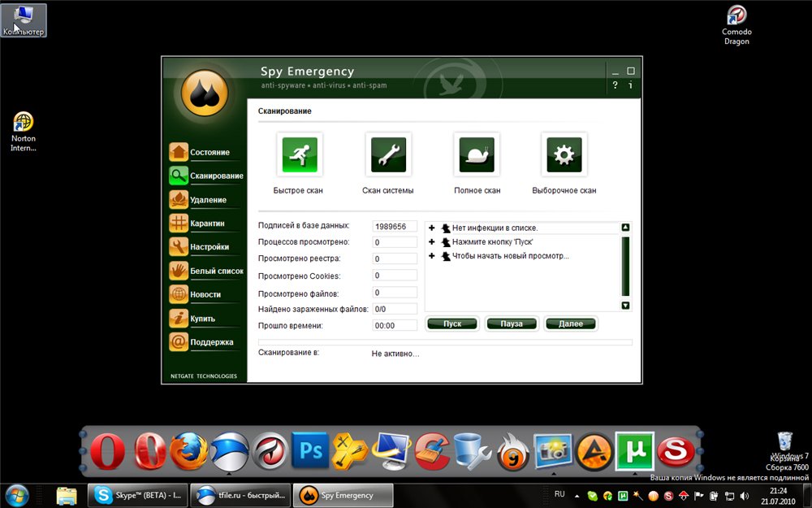812x508 pixels.
Task: Launch AIMP orange triangle dock icon
Action: click(594, 451)
